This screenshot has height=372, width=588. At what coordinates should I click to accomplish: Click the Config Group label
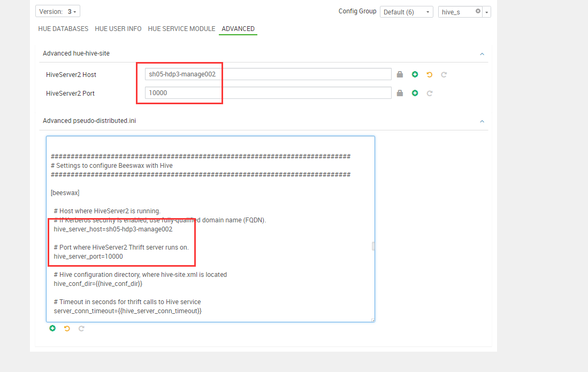[357, 11]
